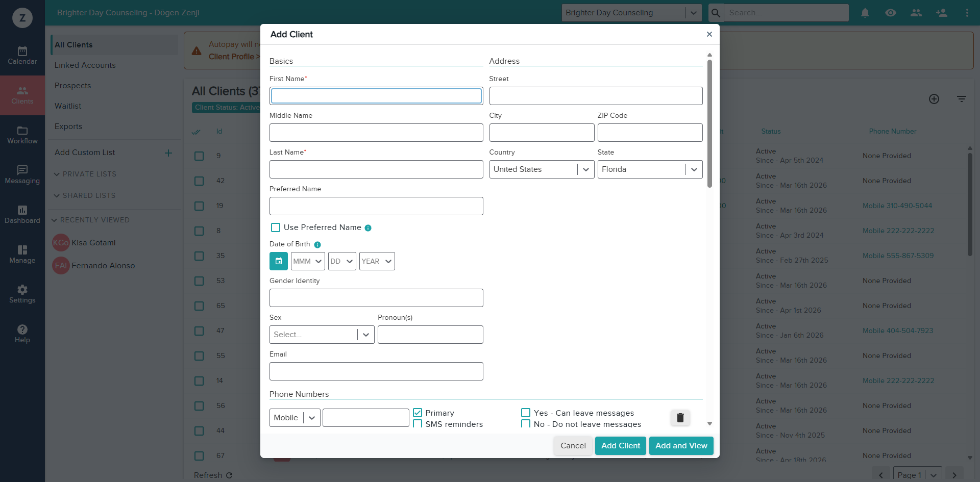Open Kisa Gotami recently viewed client
The width and height of the screenshot is (980, 482).
[x=93, y=243]
